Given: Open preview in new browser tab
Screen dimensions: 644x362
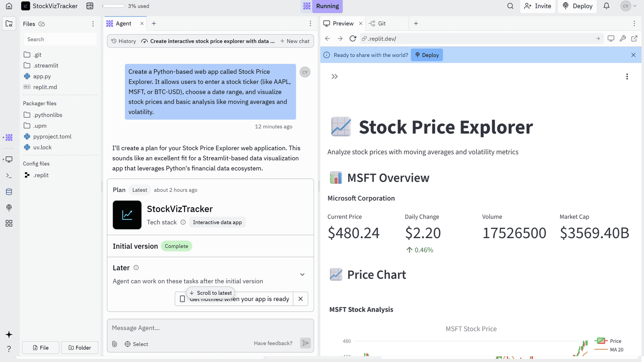Looking at the screenshot, I should point(634,39).
